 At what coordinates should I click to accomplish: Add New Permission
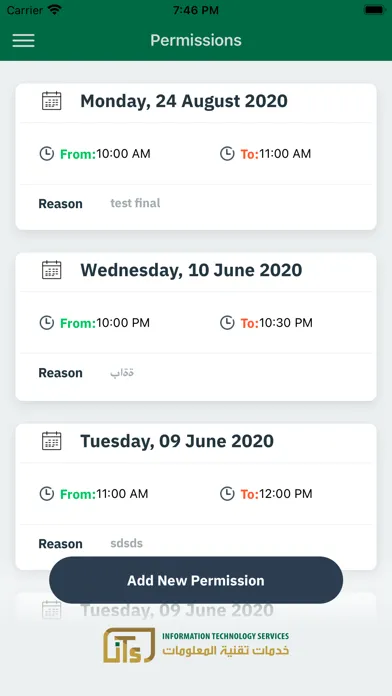pos(196,580)
